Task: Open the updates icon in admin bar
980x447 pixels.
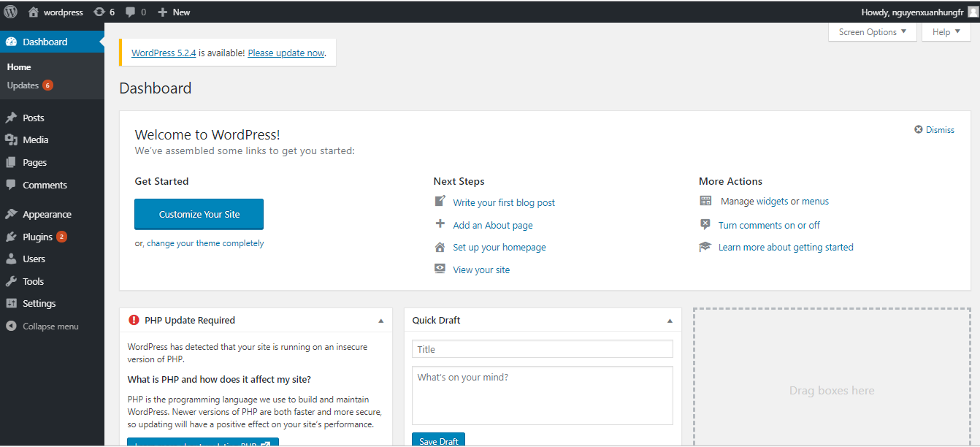Action: 99,12
